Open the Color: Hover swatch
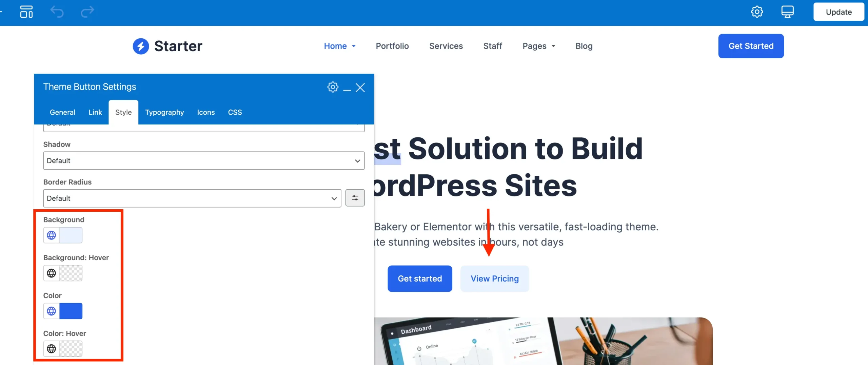The height and width of the screenshot is (365, 868). (71, 349)
